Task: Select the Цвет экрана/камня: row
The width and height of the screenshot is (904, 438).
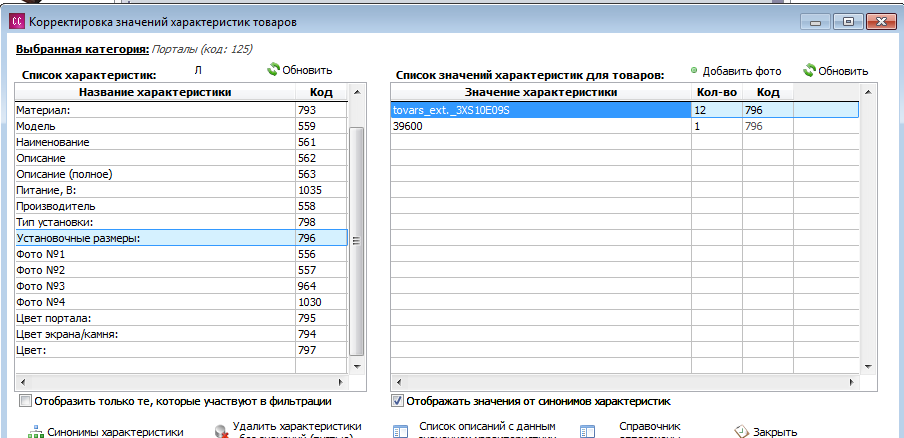Action: click(181, 334)
